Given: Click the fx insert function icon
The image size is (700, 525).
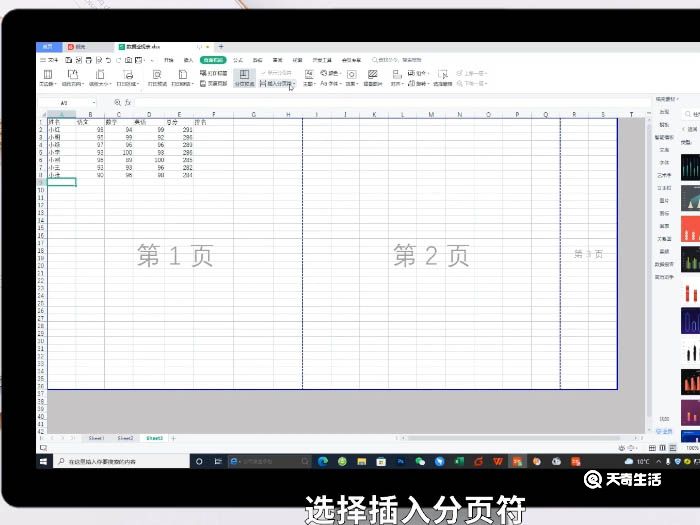Looking at the screenshot, I should coord(128,103).
